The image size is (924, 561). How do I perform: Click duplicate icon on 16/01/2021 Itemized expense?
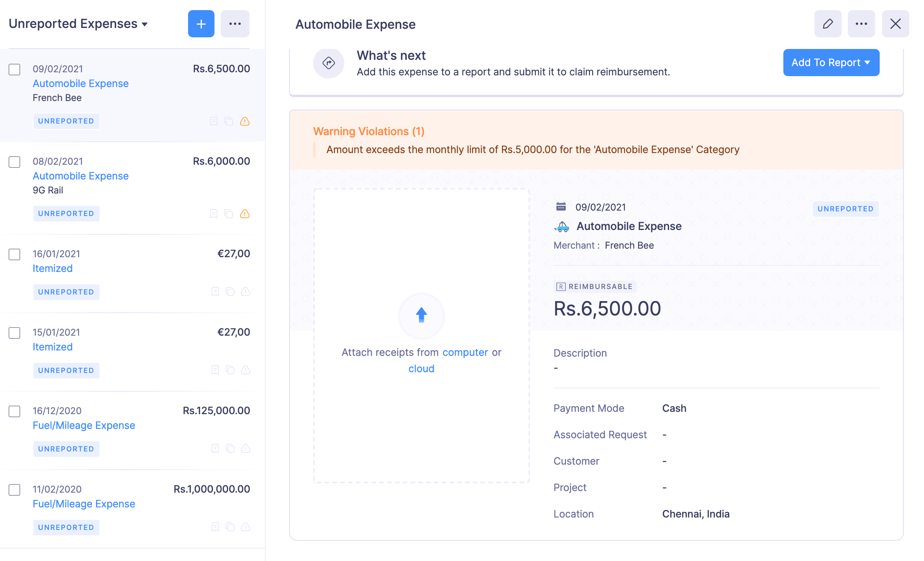(230, 292)
